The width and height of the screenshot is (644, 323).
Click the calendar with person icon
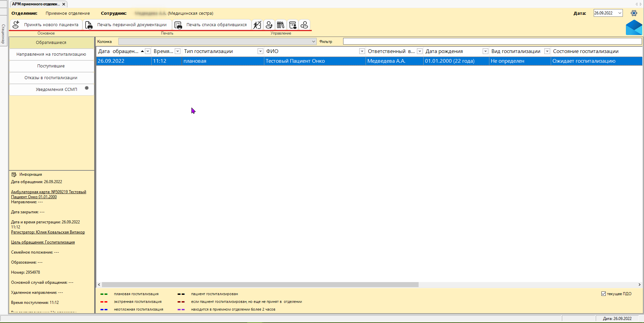point(292,25)
